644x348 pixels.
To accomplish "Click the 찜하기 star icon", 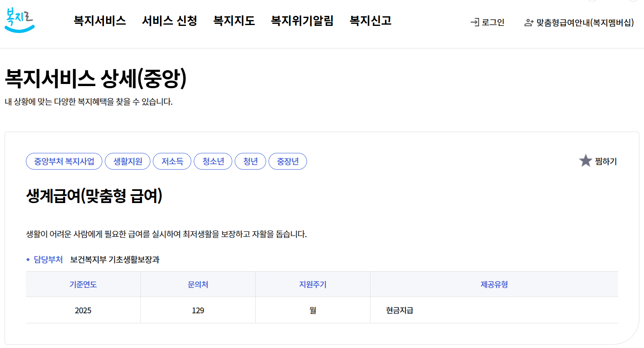I will 586,161.
